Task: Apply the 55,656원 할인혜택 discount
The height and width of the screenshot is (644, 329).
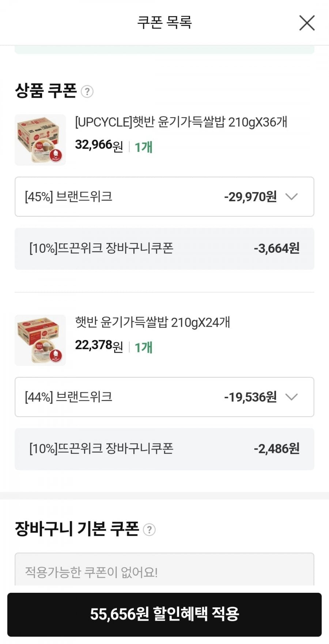Action: click(164, 614)
